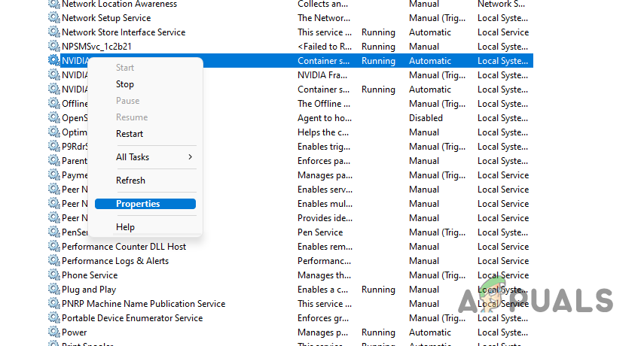644x346 pixels.
Task: Click 'Enables trig...' description cell
Action: coord(324,147)
